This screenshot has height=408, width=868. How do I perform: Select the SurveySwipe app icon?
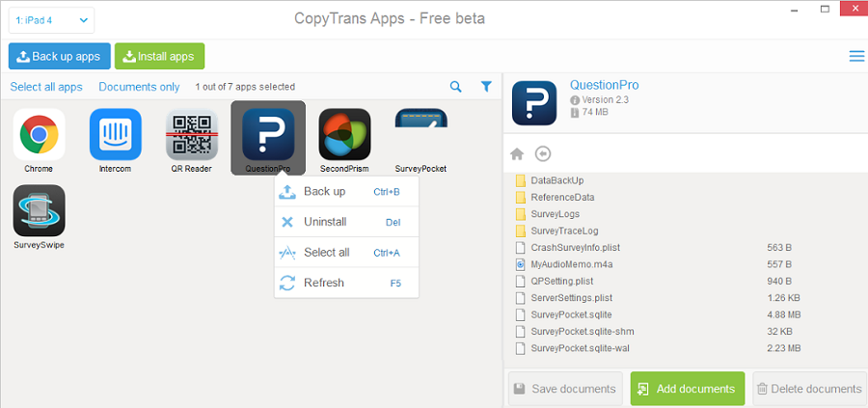39,211
